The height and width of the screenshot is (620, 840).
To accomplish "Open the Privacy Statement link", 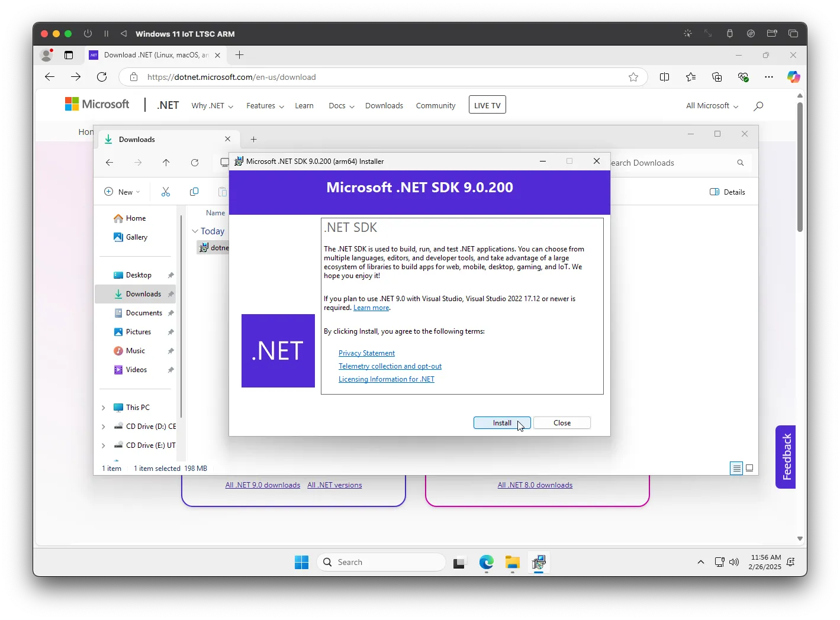I will [x=366, y=353].
